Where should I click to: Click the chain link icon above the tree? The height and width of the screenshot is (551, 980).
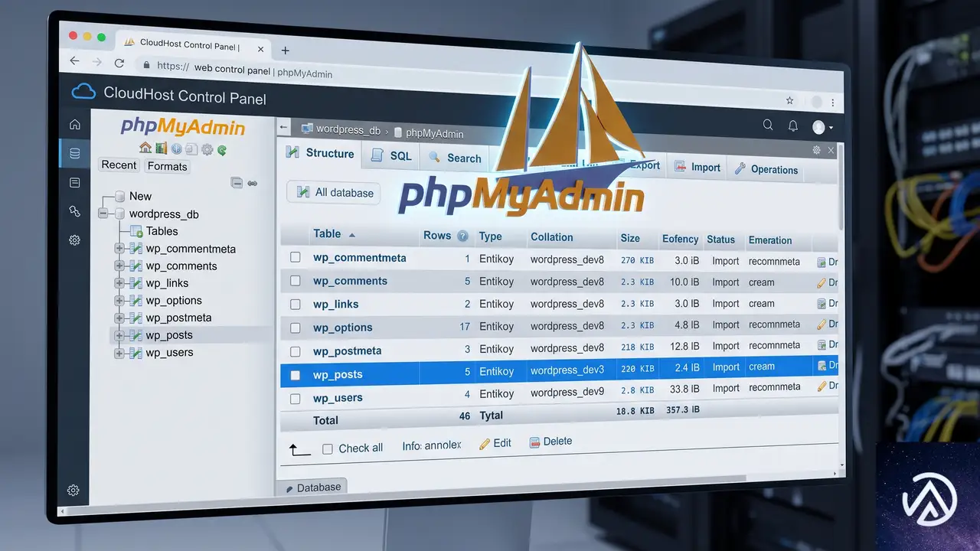252,184
